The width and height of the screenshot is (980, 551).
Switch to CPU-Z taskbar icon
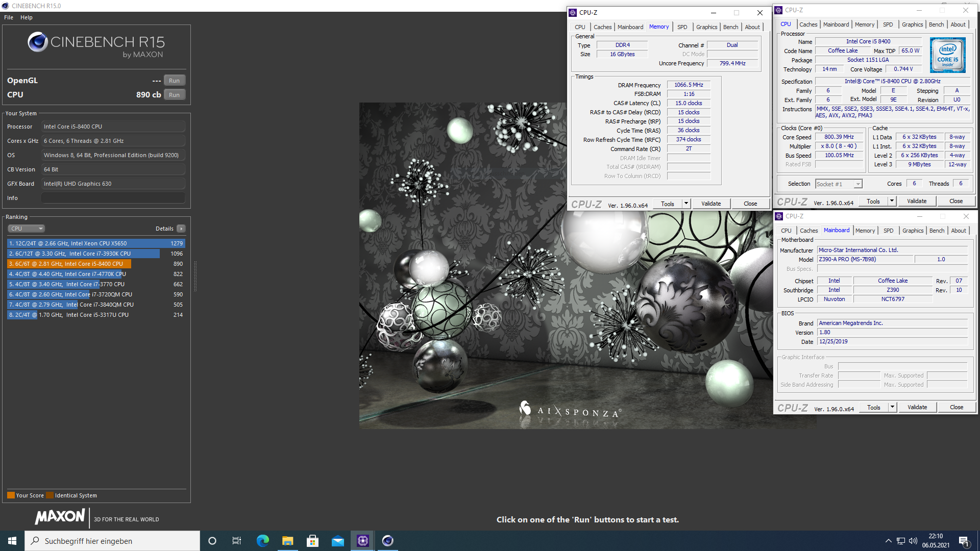pyautogui.click(x=362, y=541)
